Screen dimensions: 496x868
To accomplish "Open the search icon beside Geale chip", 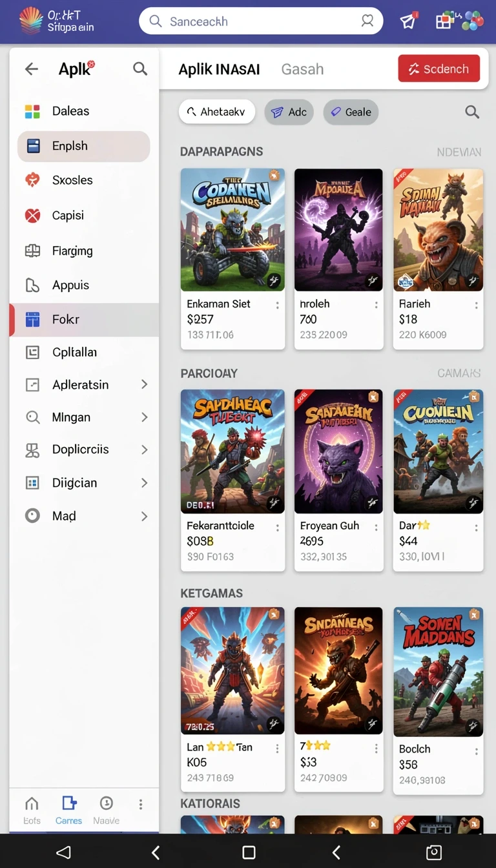I will click(472, 112).
